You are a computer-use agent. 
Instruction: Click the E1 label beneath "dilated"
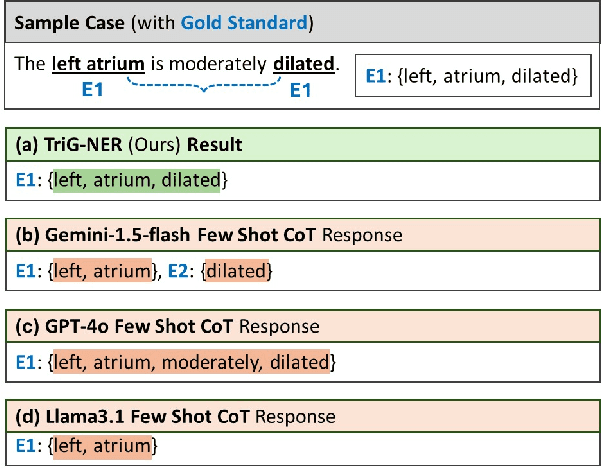tap(302, 90)
